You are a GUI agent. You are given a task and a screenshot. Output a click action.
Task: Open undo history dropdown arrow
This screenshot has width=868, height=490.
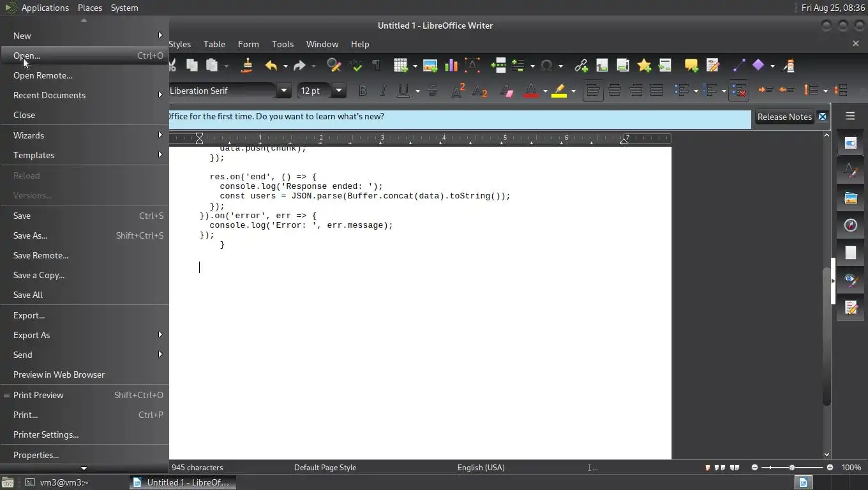pyautogui.click(x=285, y=65)
